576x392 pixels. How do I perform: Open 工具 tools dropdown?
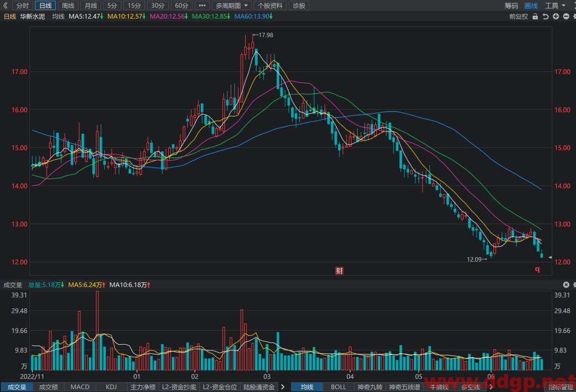(x=555, y=6)
